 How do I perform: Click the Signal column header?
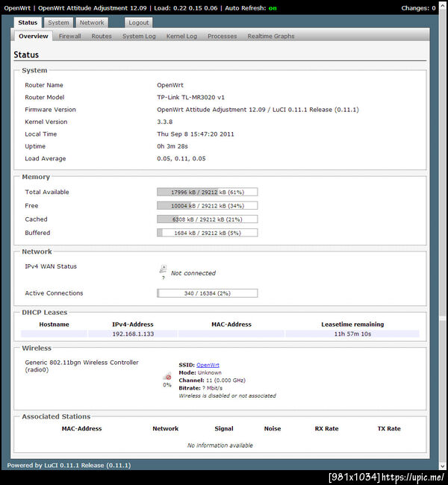224,429
